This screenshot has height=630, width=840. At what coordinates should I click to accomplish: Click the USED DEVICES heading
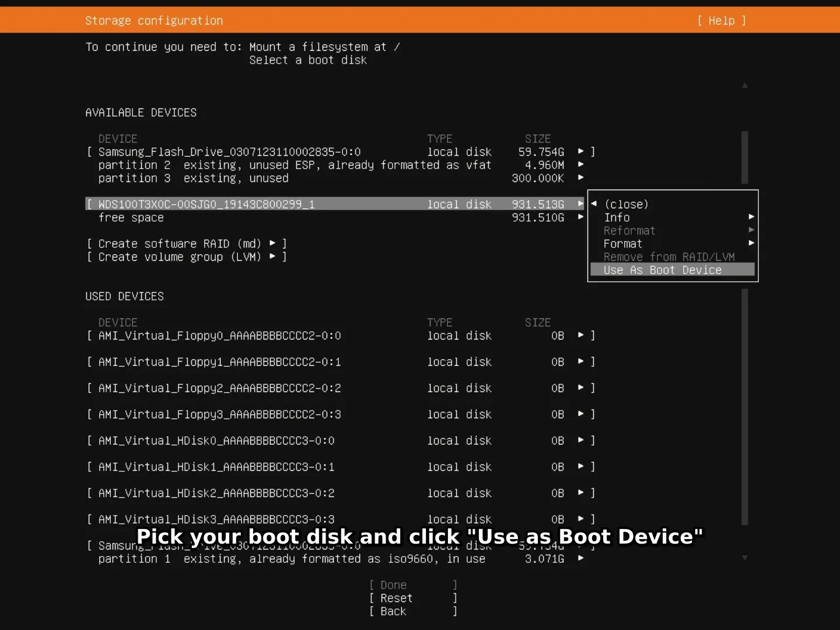(x=125, y=296)
